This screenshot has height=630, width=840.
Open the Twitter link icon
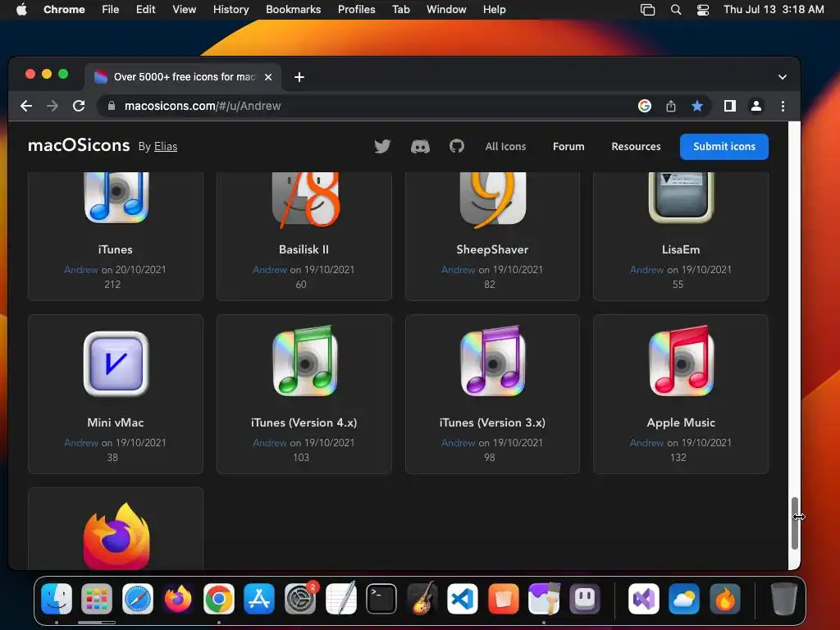[x=382, y=146]
